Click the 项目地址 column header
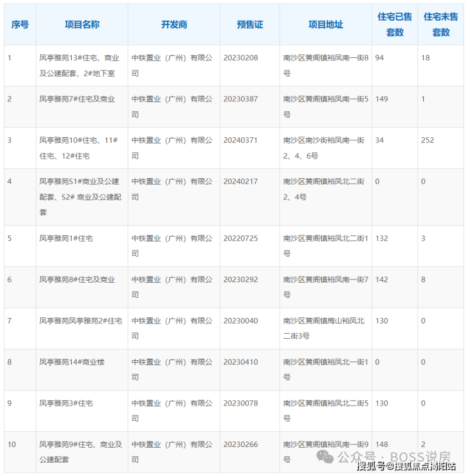This screenshot has width=466, height=476. pyautogui.click(x=326, y=25)
